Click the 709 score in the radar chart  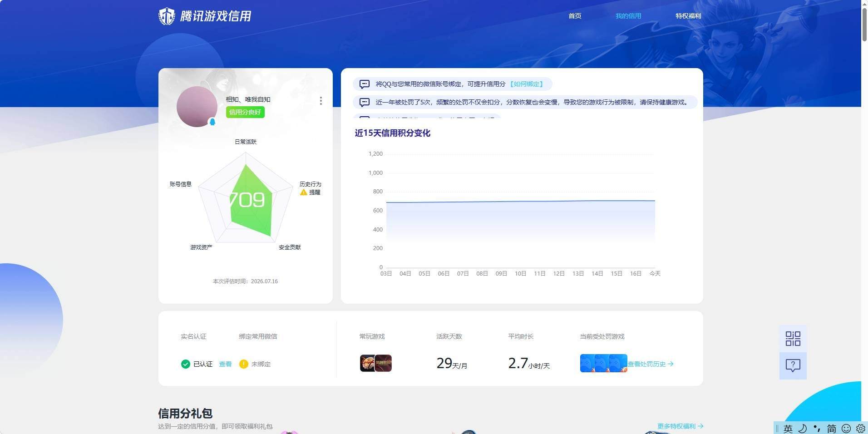click(247, 200)
